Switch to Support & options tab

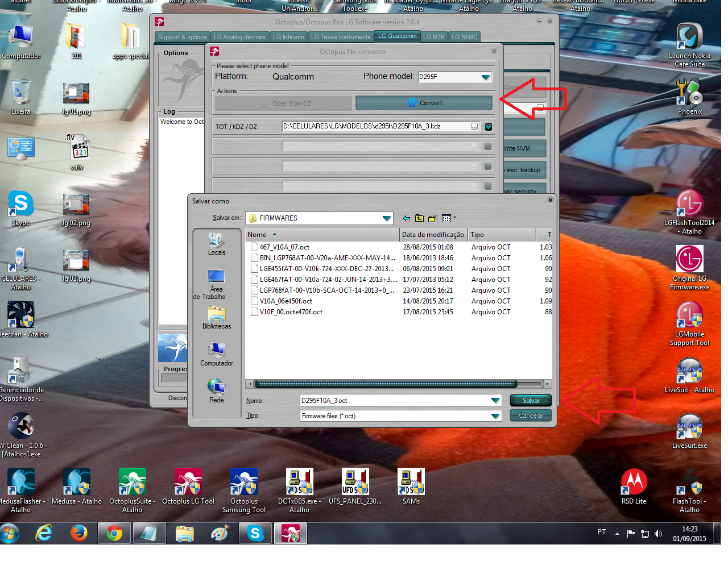(183, 37)
